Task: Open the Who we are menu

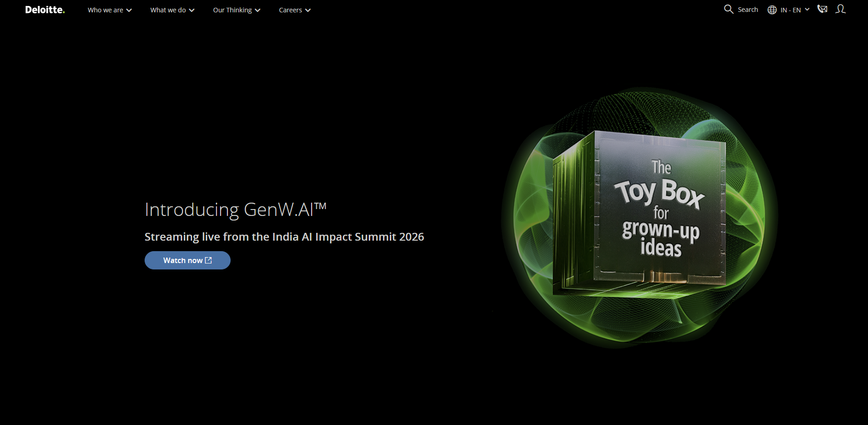Action: tap(105, 10)
